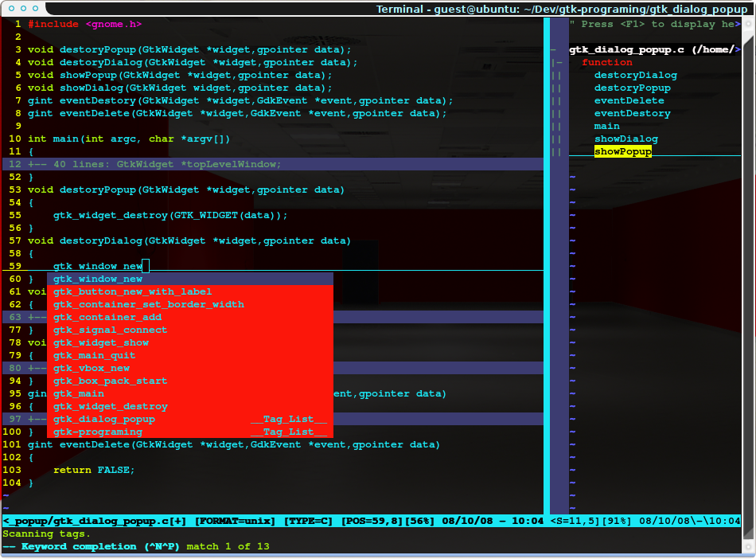Choose gtk_signal_connect in popup menu
Image resolution: width=756 pixels, height=559 pixels.
click(x=190, y=330)
